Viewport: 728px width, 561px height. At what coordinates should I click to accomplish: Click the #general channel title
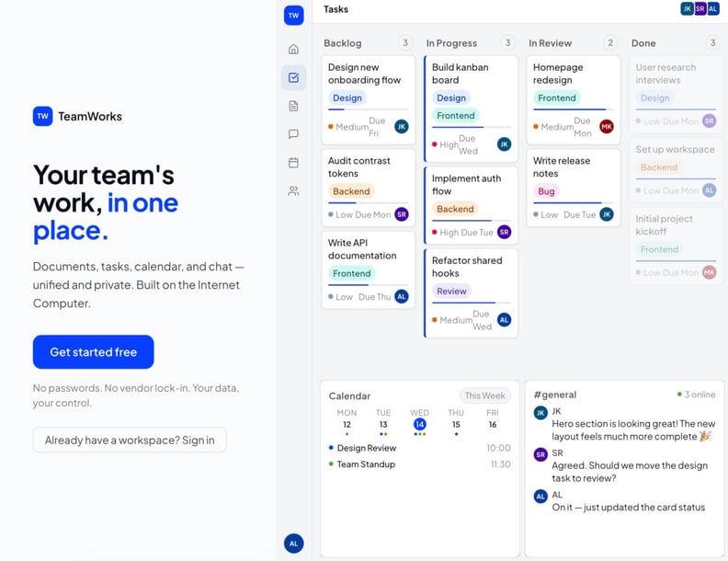[555, 395]
